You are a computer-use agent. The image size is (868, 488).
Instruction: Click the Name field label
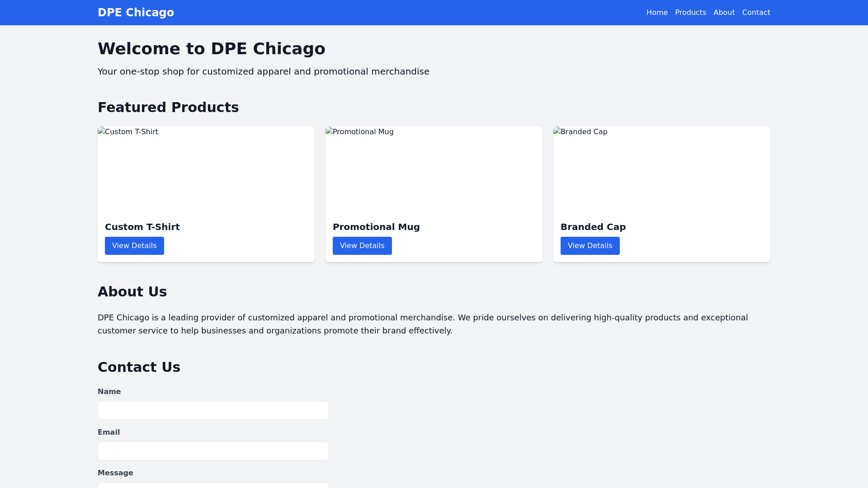109,392
